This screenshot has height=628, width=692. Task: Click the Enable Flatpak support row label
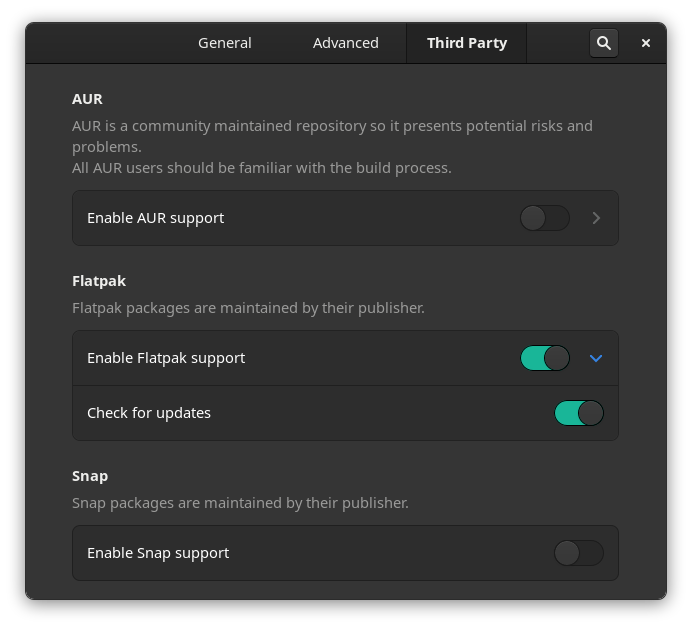pyautogui.click(x=166, y=358)
